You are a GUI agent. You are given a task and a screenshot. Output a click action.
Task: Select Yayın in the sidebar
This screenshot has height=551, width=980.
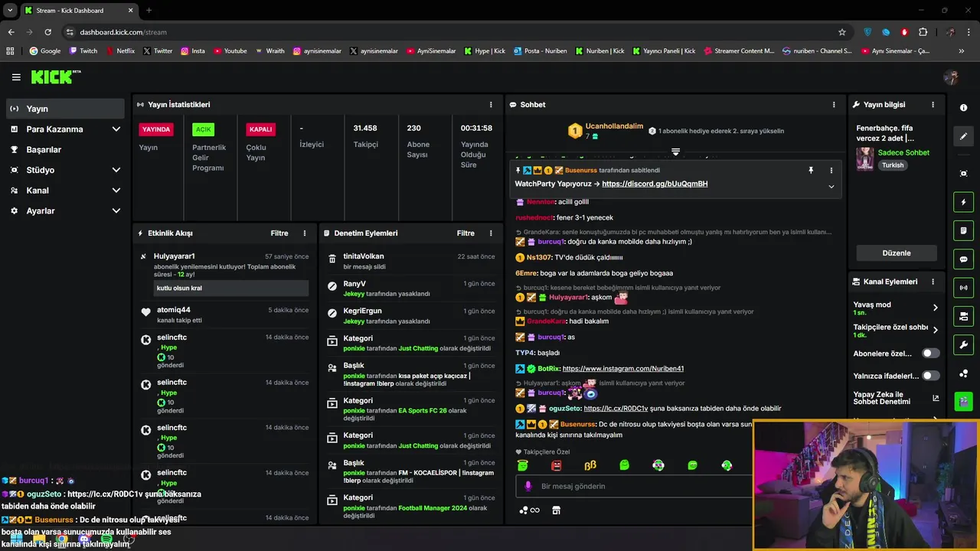(65, 109)
